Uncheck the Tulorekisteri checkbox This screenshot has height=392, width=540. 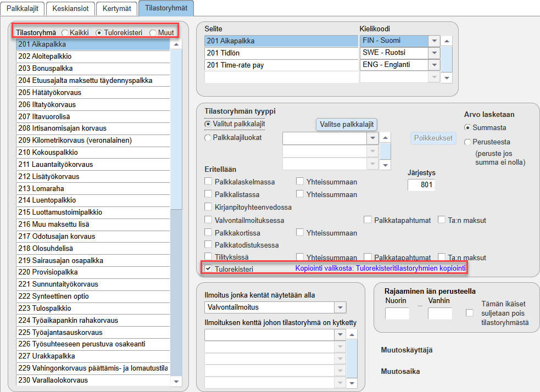coord(208,268)
